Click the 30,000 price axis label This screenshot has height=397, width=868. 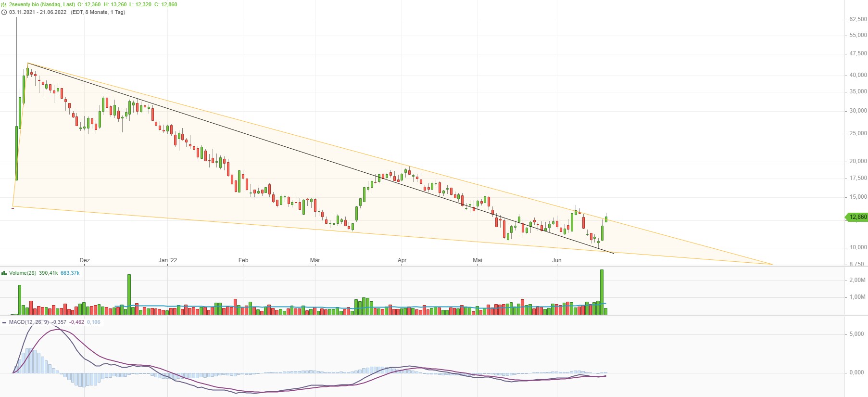[858, 111]
